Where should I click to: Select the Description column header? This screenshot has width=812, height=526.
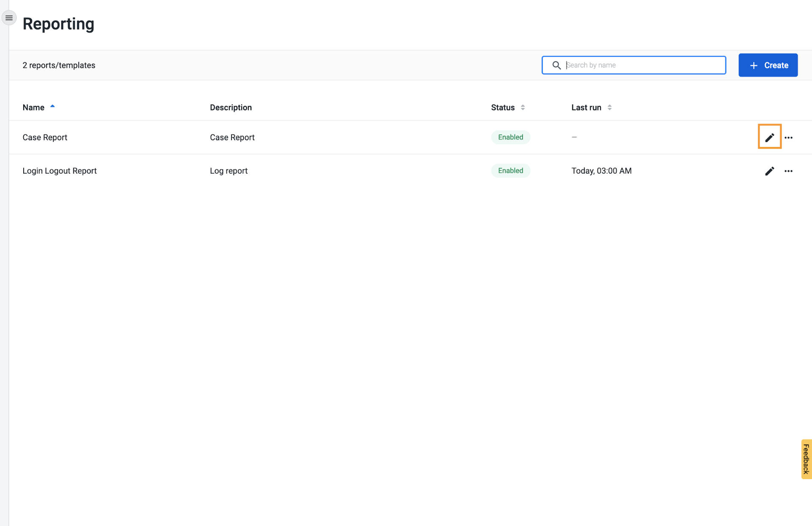pos(231,107)
